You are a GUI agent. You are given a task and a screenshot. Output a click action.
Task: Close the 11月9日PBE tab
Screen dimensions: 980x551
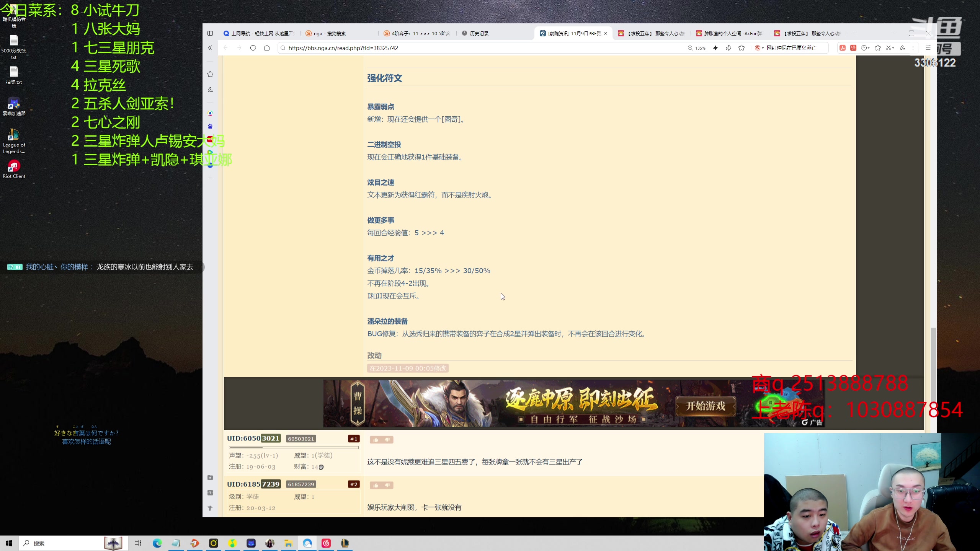(606, 33)
